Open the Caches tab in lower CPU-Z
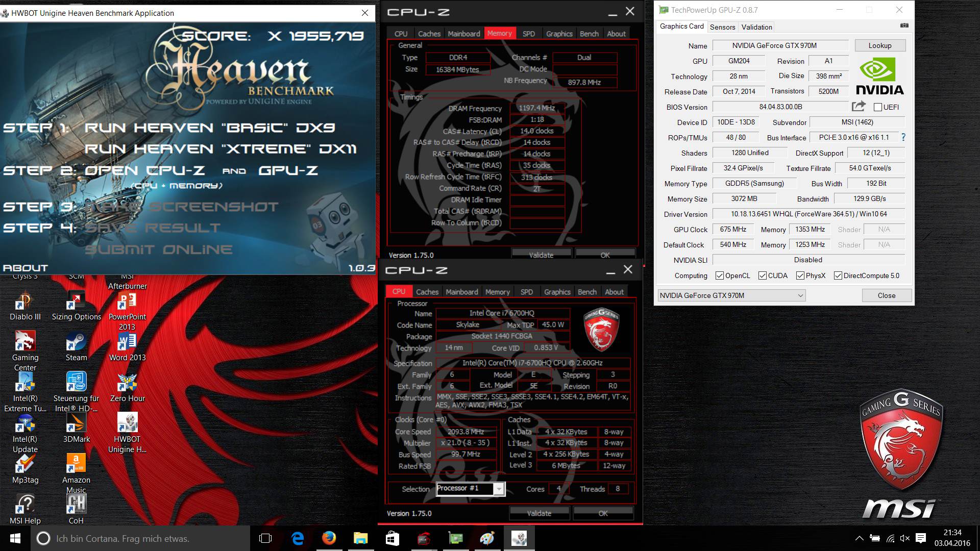This screenshot has width=980, height=551. click(x=427, y=292)
